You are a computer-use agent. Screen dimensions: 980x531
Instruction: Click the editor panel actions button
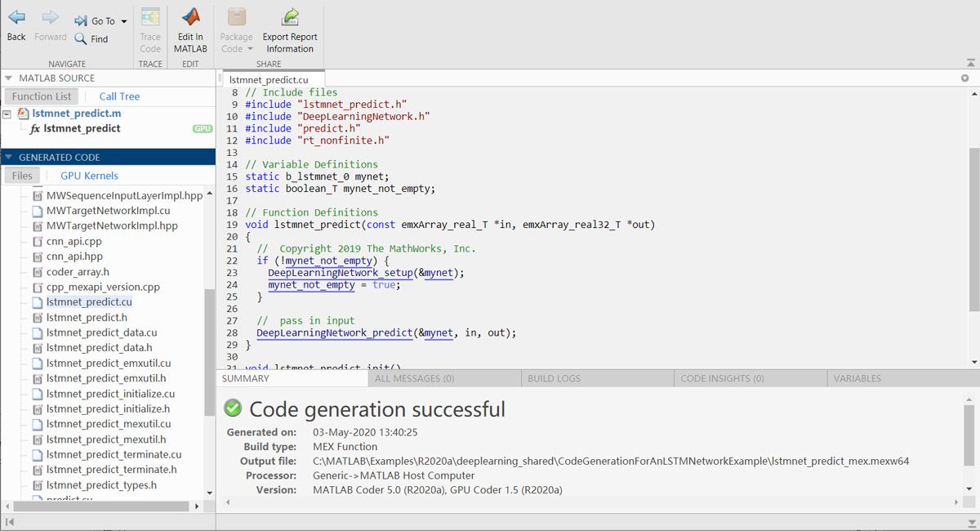coord(964,78)
